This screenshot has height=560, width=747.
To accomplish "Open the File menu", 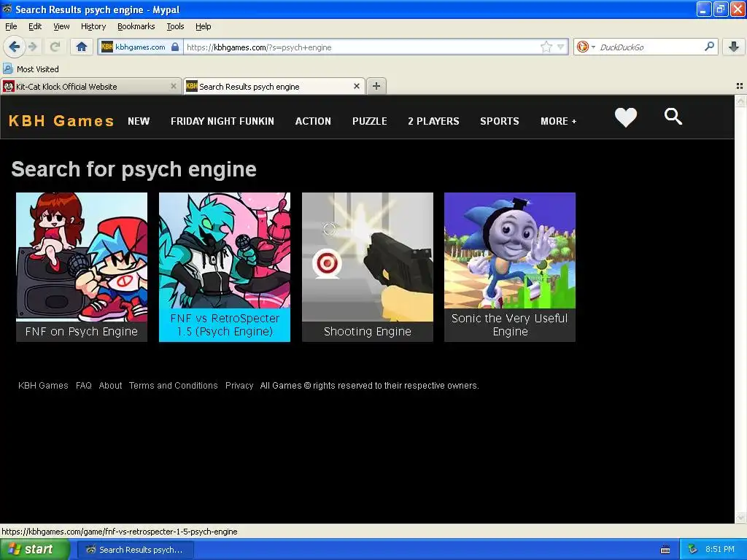I will coord(11,26).
